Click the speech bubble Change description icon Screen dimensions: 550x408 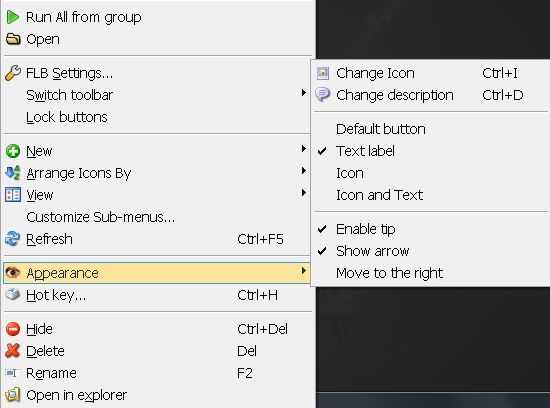322,95
